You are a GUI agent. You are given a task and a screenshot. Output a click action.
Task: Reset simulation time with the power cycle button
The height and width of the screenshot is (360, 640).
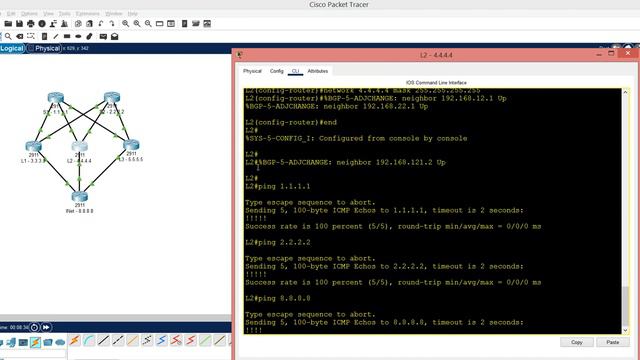35,327
